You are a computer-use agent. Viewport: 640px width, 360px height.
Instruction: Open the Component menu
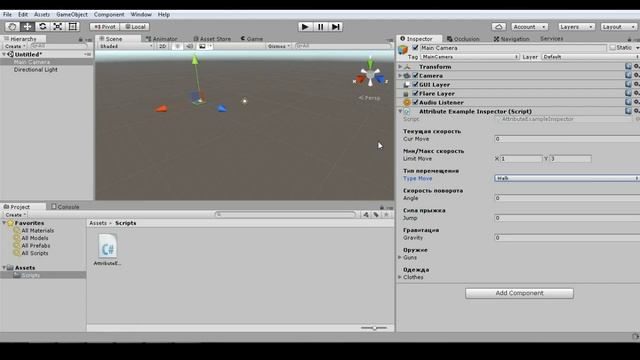[109, 14]
